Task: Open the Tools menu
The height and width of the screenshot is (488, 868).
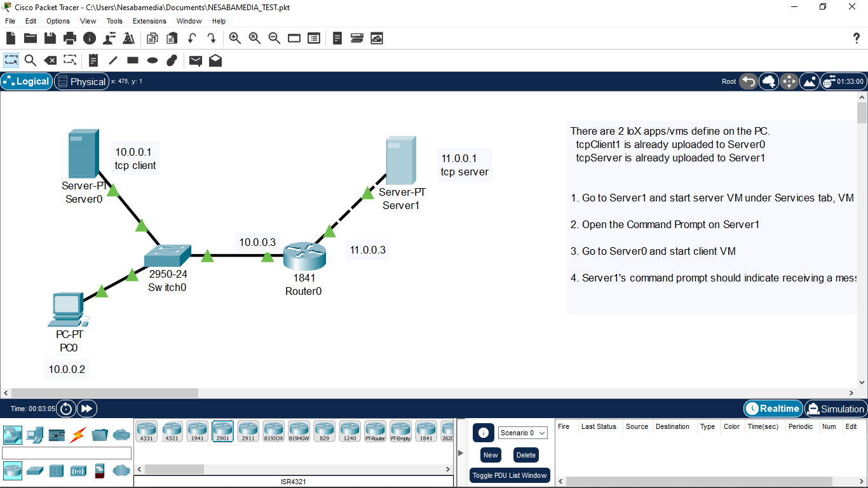Action: coord(114,21)
